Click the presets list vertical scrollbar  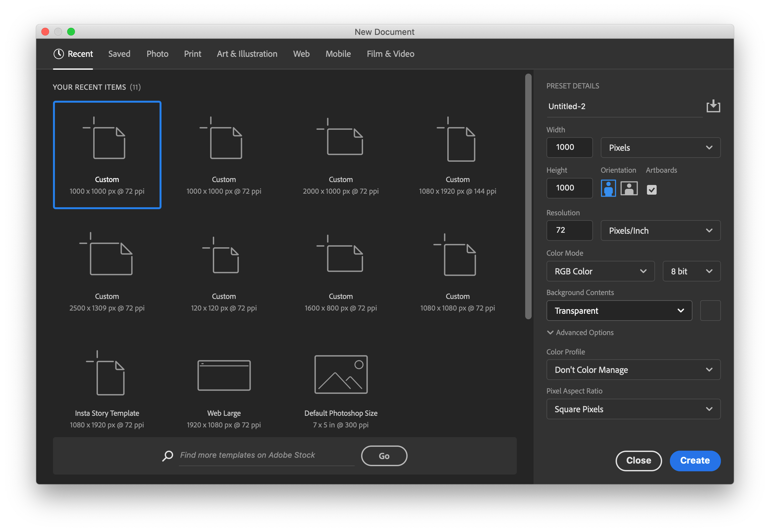point(528,196)
